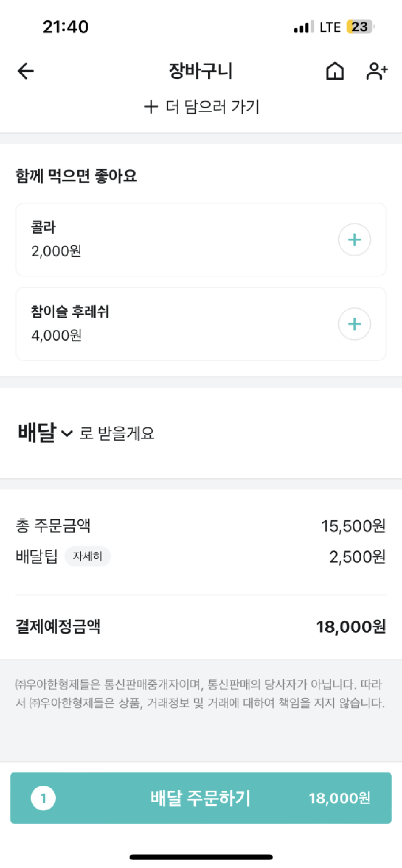Viewport: 402px width, 868px height.
Task: Tap the back arrow icon
Action: (x=26, y=71)
